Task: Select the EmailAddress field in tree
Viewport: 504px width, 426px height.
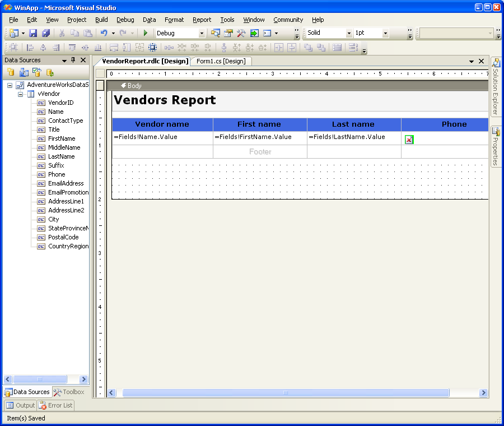Action: 66,183
